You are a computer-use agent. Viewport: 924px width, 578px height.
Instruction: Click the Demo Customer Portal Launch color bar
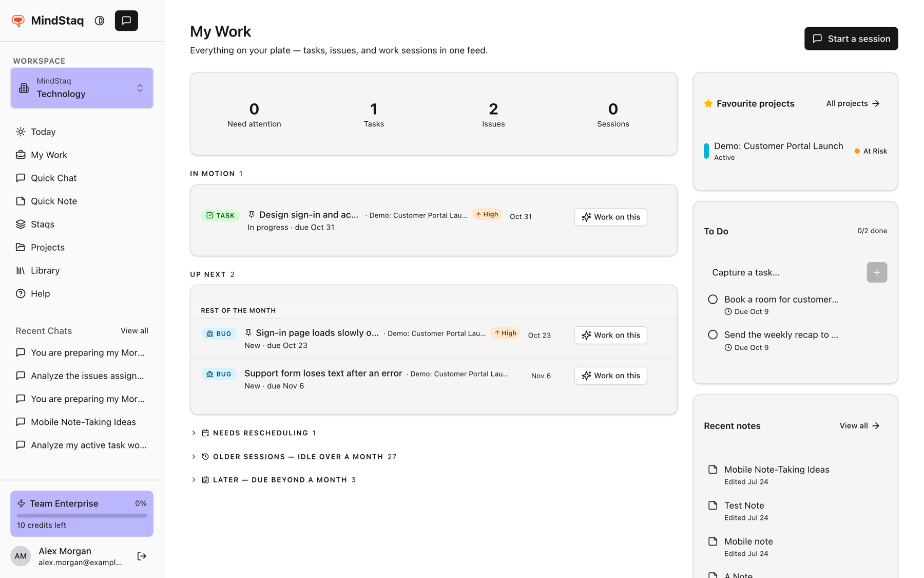click(x=706, y=151)
